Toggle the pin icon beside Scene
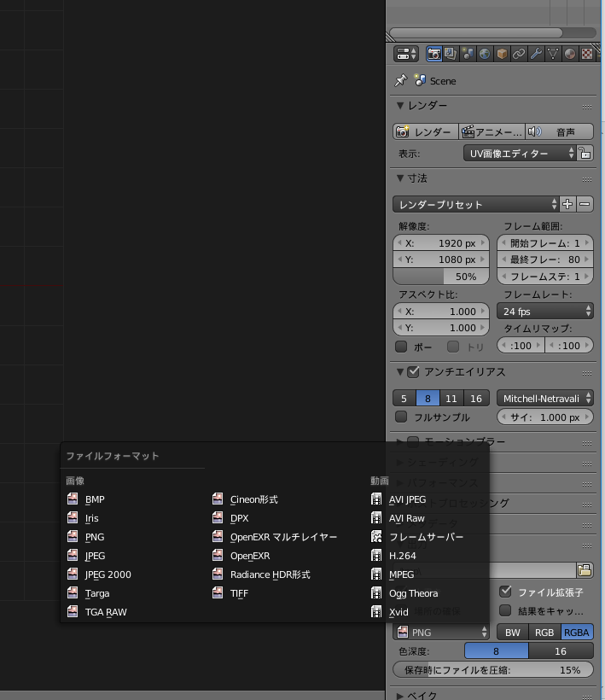 (401, 80)
